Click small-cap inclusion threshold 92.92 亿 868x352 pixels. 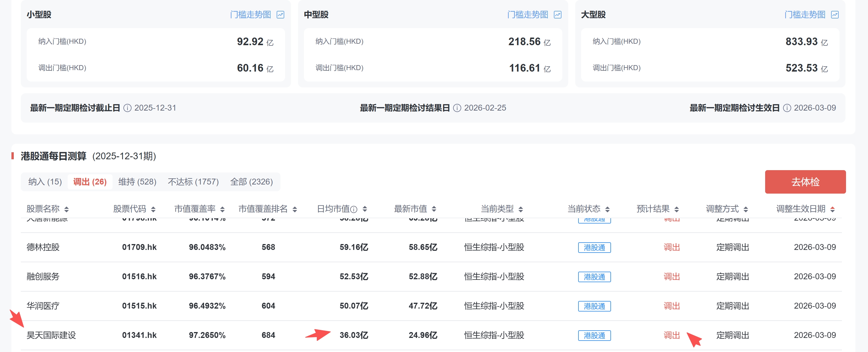(x=255, y=42)
